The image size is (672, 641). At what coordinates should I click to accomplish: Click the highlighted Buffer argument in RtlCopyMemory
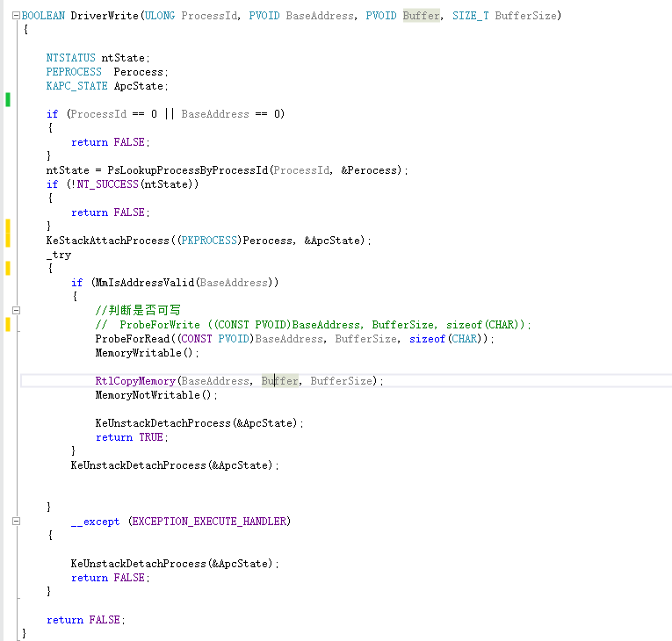click(280, 381)
